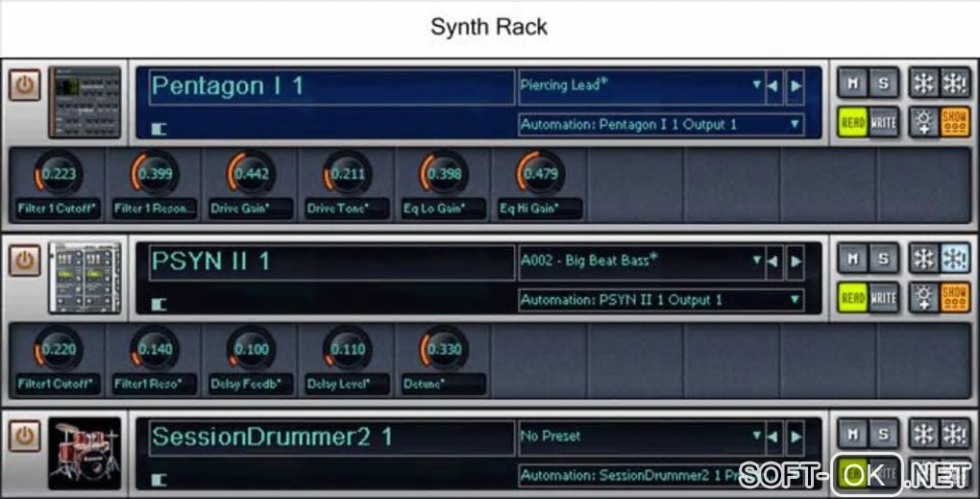Click the Drive Gain knob
980x499 pixels.
coord(251,173)
